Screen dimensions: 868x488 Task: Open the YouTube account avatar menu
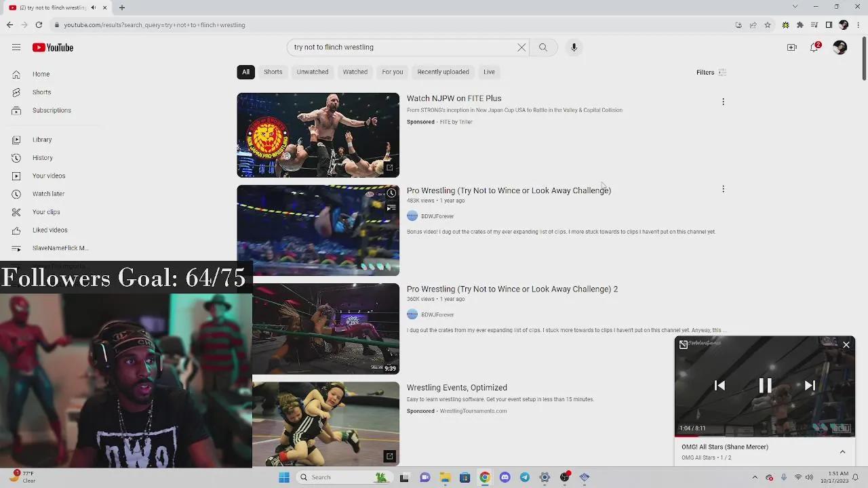(x=840, y=47)
